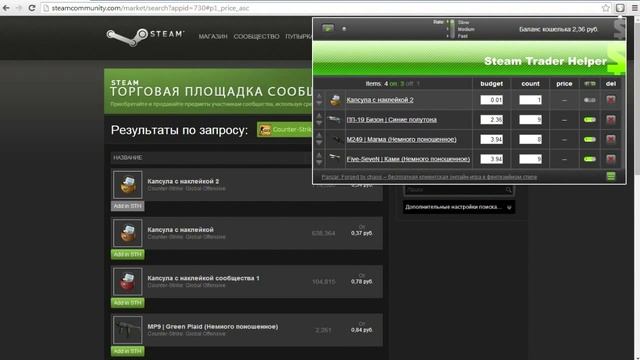This screenshot has width=640, height=360.
Task: Edit count field for Five-SeveN Ками
Action: coord(530,159)
